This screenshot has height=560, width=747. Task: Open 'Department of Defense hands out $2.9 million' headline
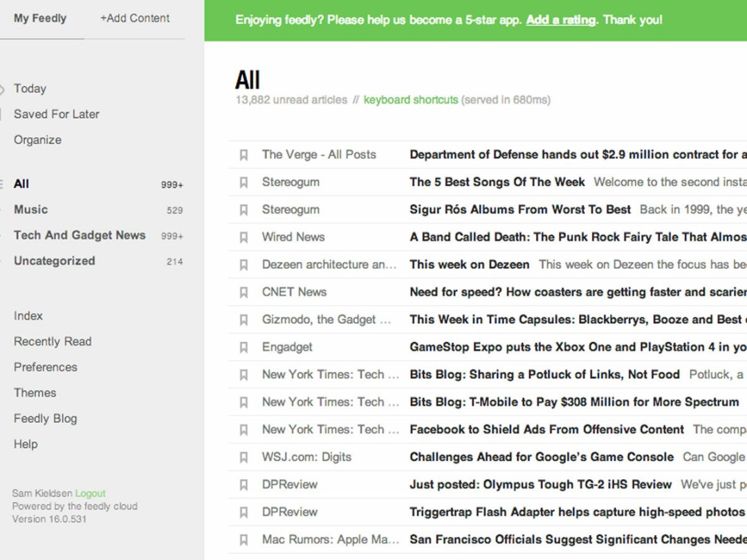pos(578,155)
